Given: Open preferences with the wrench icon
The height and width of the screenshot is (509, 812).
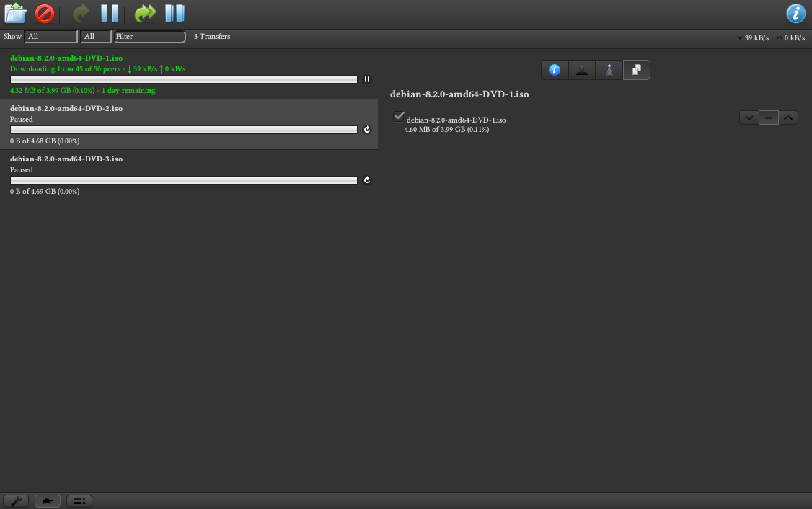Looking at the screenshot, I should tap(16, 501).
